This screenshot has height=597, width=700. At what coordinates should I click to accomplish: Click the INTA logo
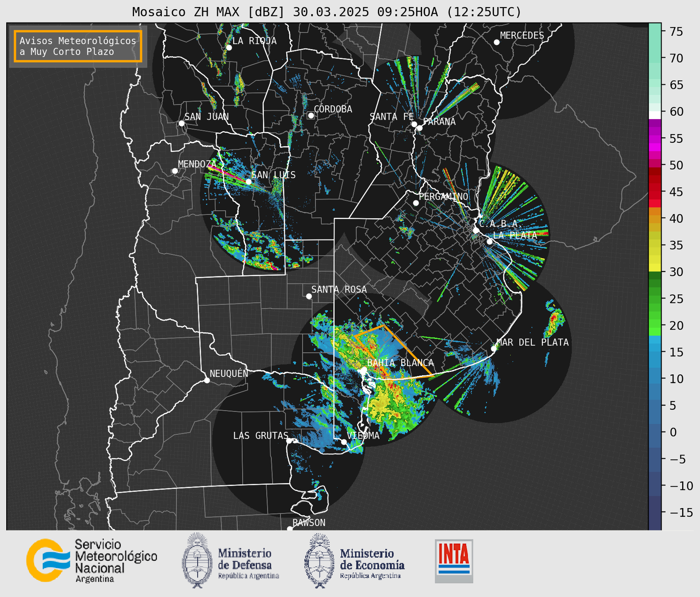pyautogui.click(x=454, y=561)
